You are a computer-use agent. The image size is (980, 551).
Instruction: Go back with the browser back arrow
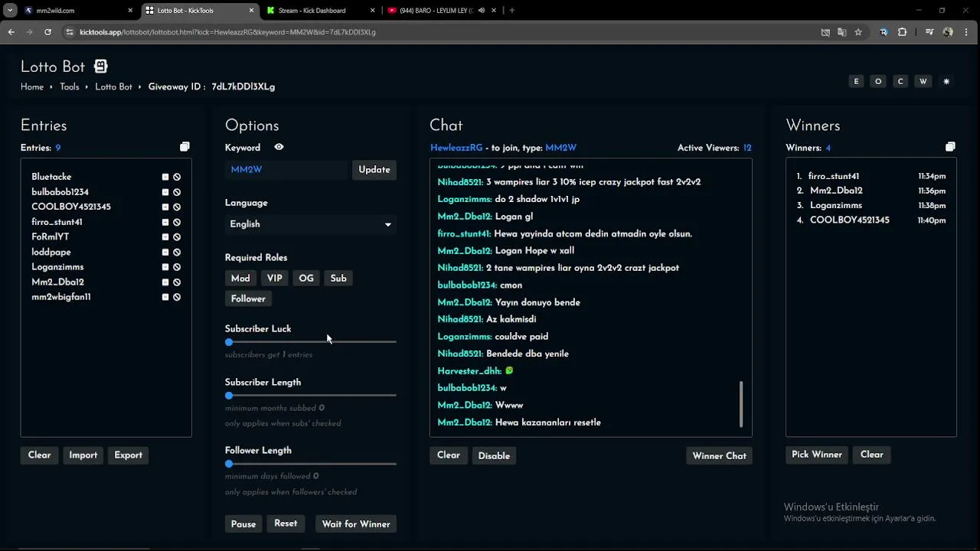click(x=11, y=32)
